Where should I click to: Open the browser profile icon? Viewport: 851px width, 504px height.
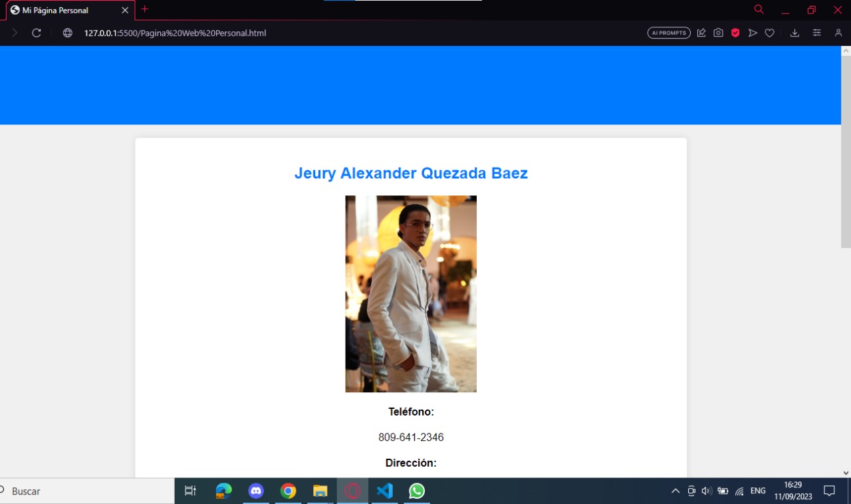pyautogui.click(x=838, y=33)
